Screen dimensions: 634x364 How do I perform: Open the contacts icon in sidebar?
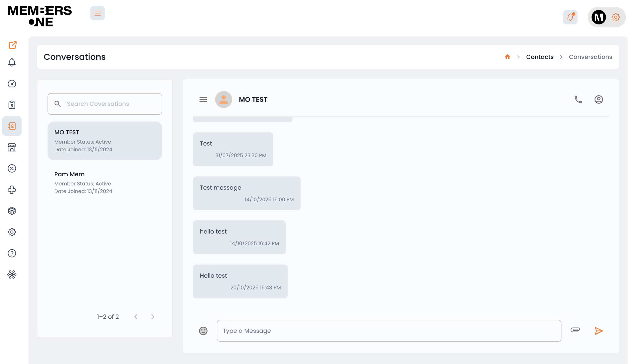12,126
